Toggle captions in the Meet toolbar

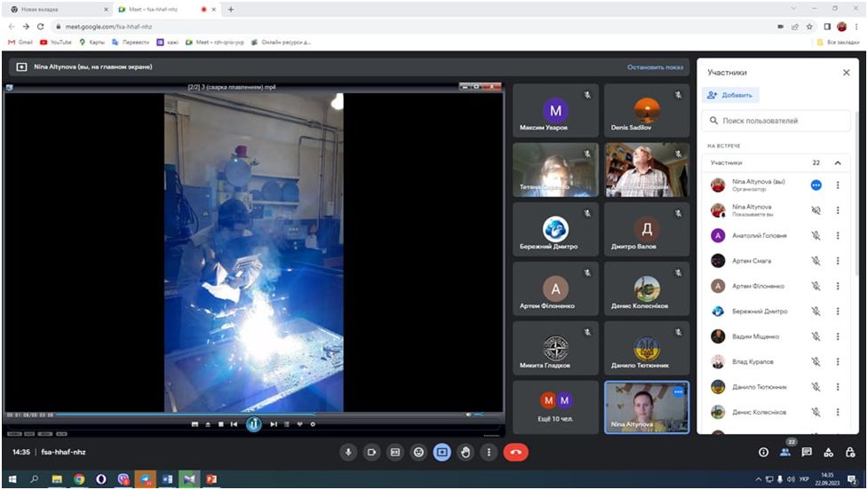coord(395,453)
